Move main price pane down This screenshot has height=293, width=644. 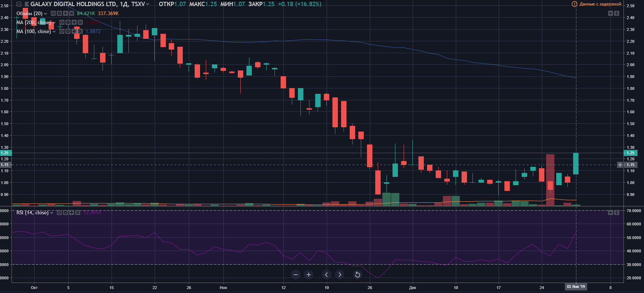tap(610, 13)
